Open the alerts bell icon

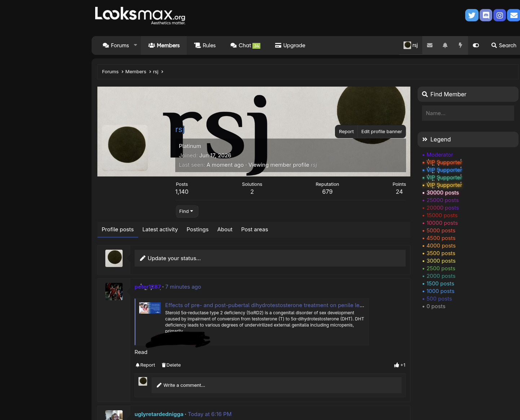(445, 45)
